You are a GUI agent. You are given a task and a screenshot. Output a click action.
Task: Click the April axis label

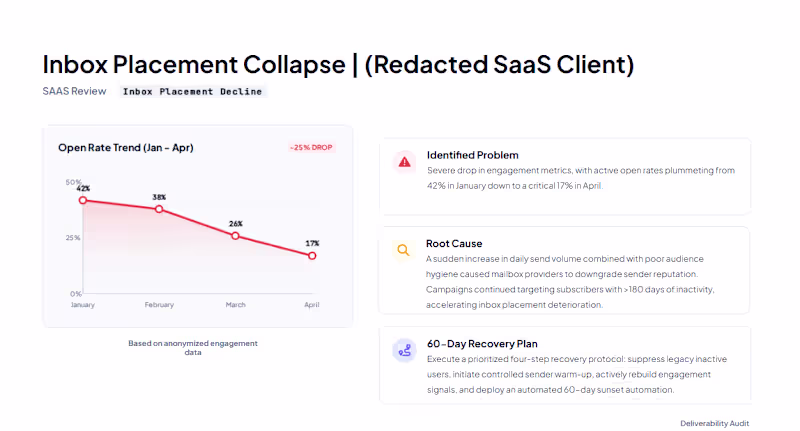click(312, 305)
